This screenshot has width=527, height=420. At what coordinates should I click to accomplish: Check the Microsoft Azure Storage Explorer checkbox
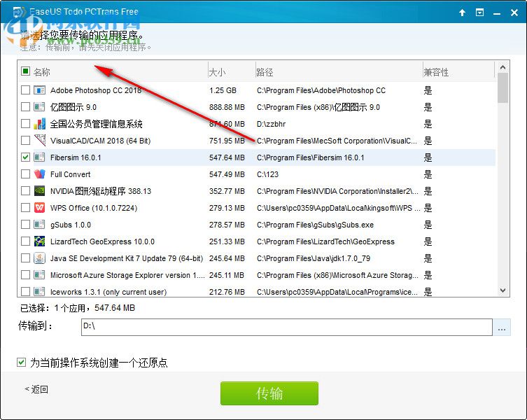25,274
